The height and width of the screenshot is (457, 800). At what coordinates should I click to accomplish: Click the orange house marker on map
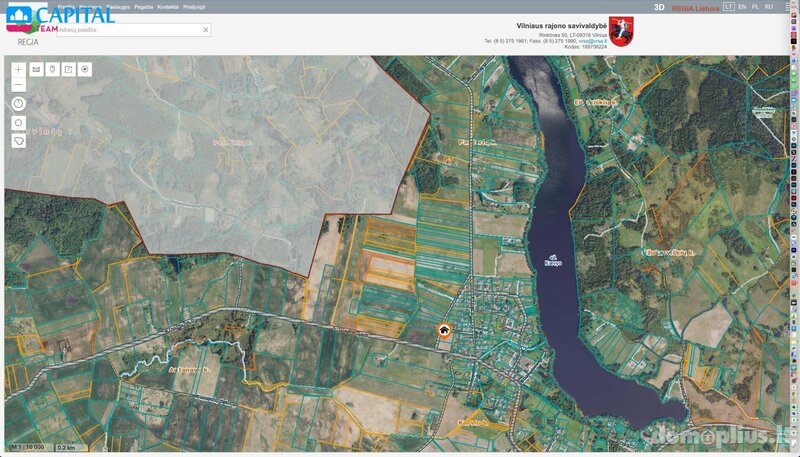(444, 331)
